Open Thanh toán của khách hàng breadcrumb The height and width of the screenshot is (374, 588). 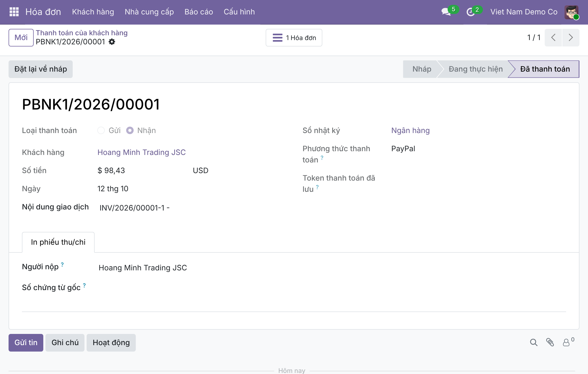pos(82,33)
